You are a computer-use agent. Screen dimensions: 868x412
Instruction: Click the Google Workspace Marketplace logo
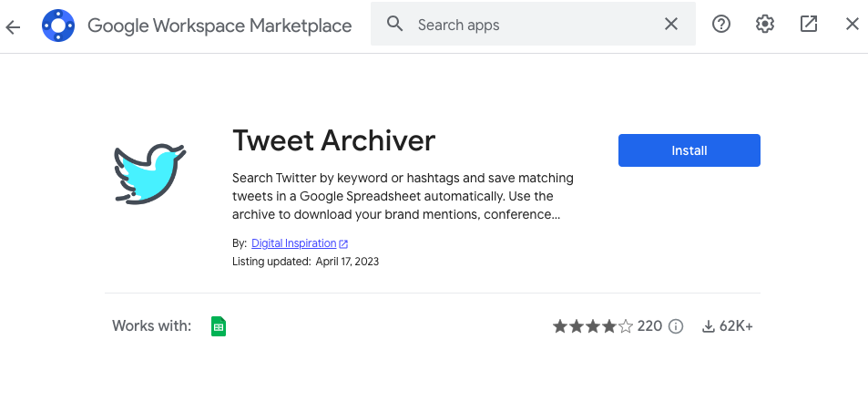tap(58, 26)
